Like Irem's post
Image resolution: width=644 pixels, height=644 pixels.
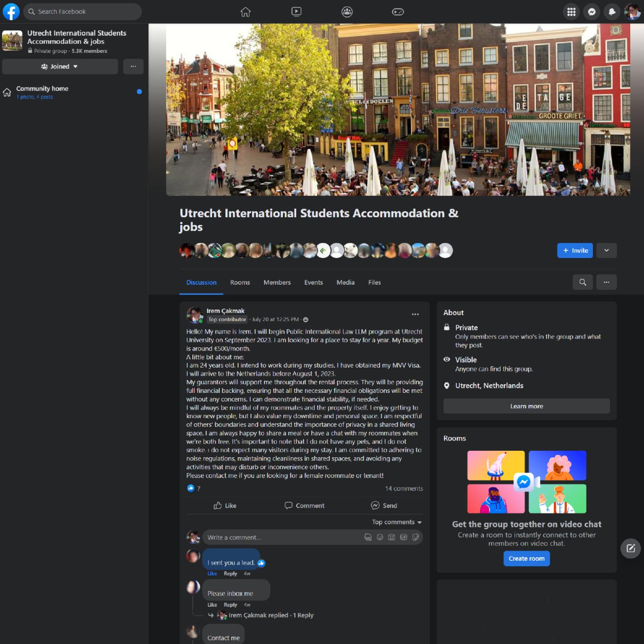[x=225, y=506]
